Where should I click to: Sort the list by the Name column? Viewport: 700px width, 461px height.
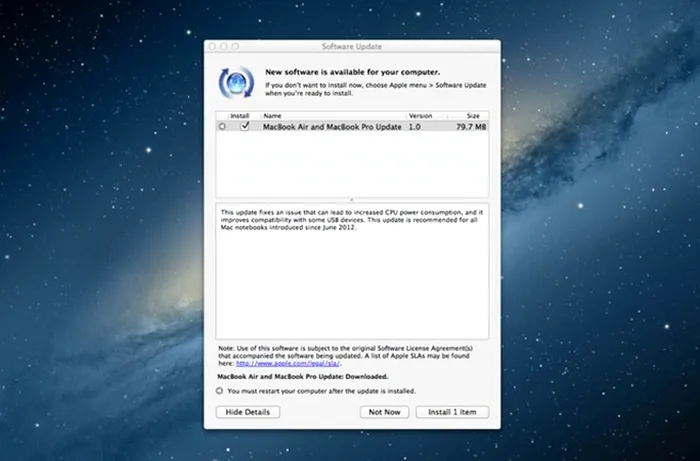(x=333, y=116)
